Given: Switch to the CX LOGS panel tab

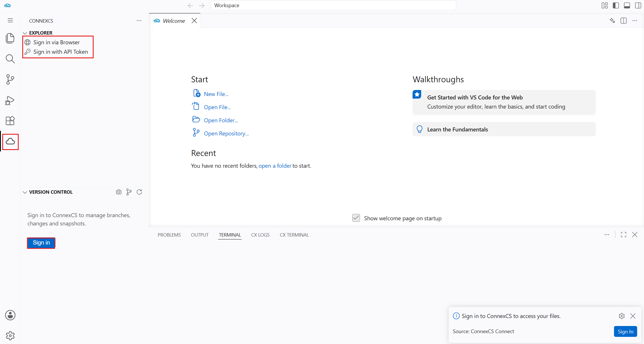Looking at the screenshot, I should tap(260, 235).
